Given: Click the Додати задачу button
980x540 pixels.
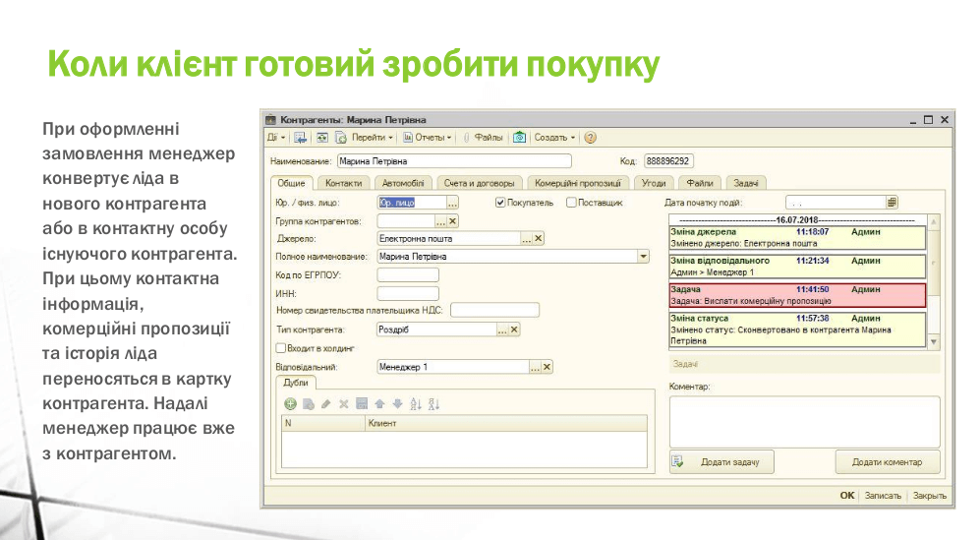Looking at the screenshot, I should point(722,462).
